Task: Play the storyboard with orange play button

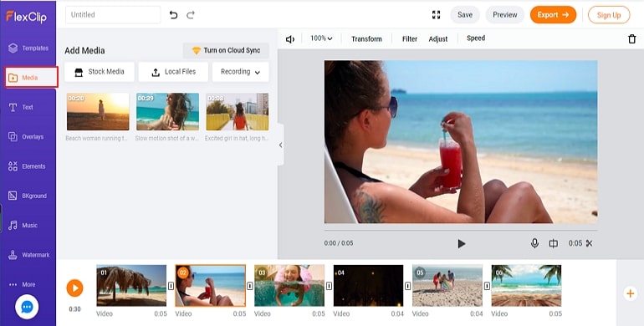Action: tap(74, 288)
